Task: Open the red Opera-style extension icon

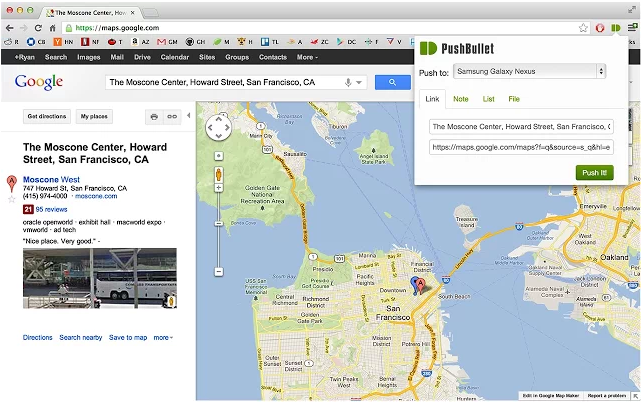Action: coord(600,28)
